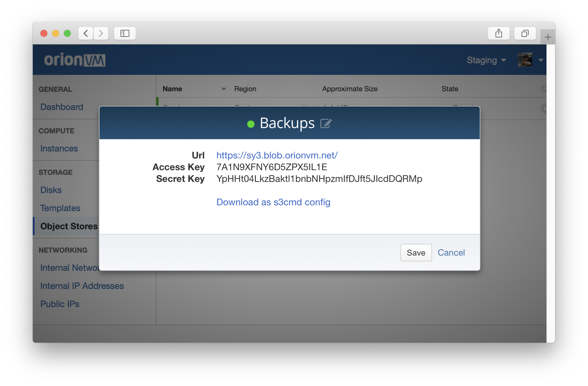The width and height of the screenshot is (588, 386).
Task: Open Safari tab overview icon
Action: coord(525,33)
